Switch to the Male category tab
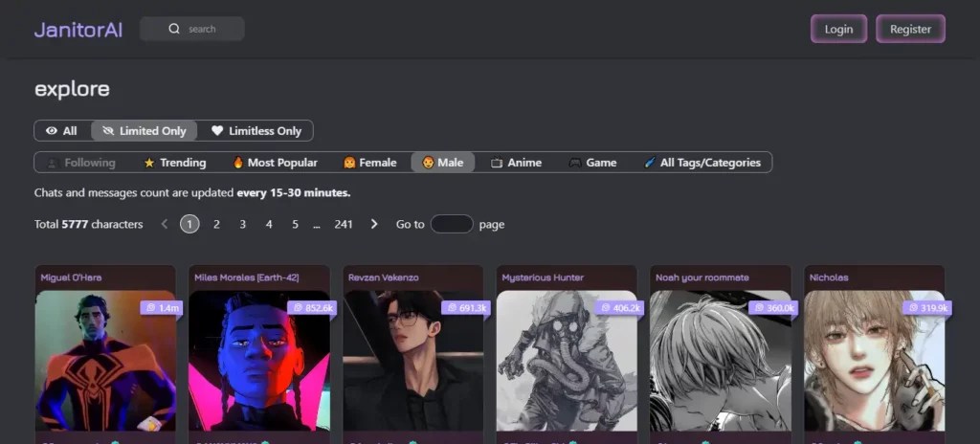This screenshot has height=444, width=980. click(442, 163)
